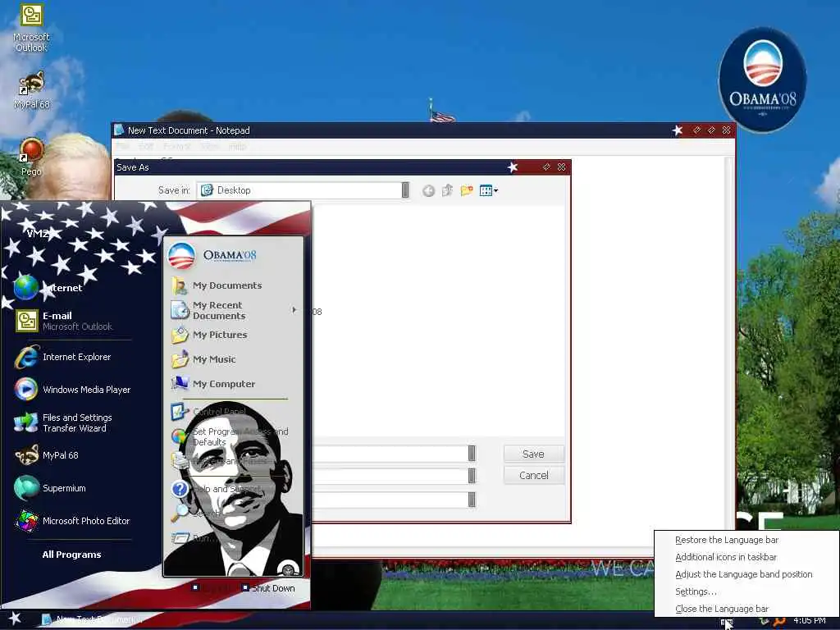Screen dimensions: 840x630
Task: Click Cancel in the Save As dialog
Action: coord(533,475)
